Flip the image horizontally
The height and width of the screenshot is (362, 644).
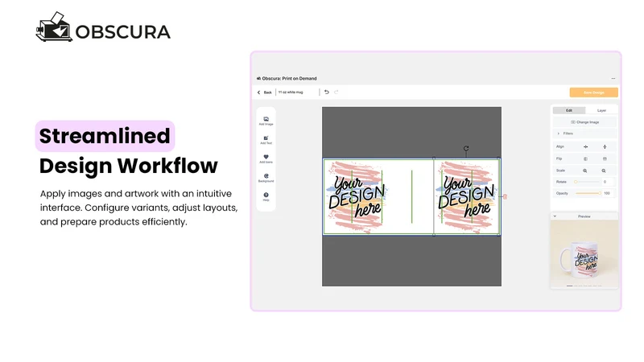[586, 158]
